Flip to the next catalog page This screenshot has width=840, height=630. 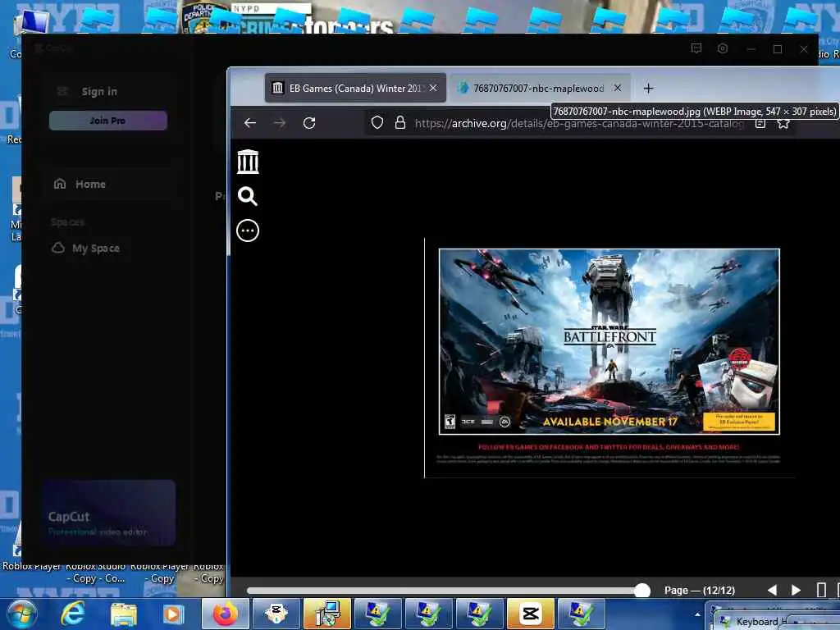pos(796,591)
